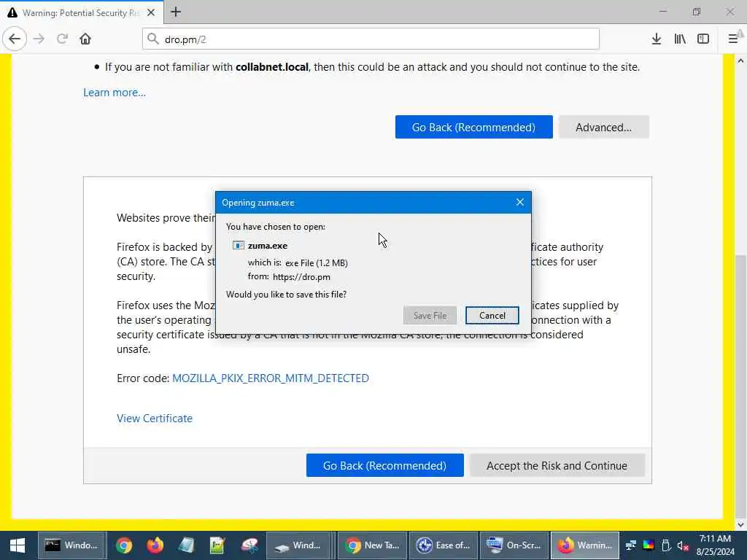Open a new tab with the plus button

click(x=176, y=12)
